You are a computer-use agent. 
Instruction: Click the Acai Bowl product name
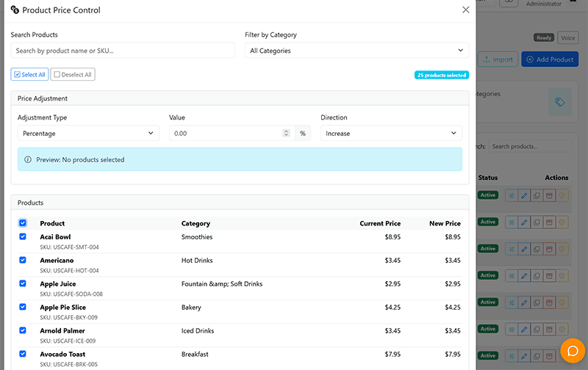point(55,236)
